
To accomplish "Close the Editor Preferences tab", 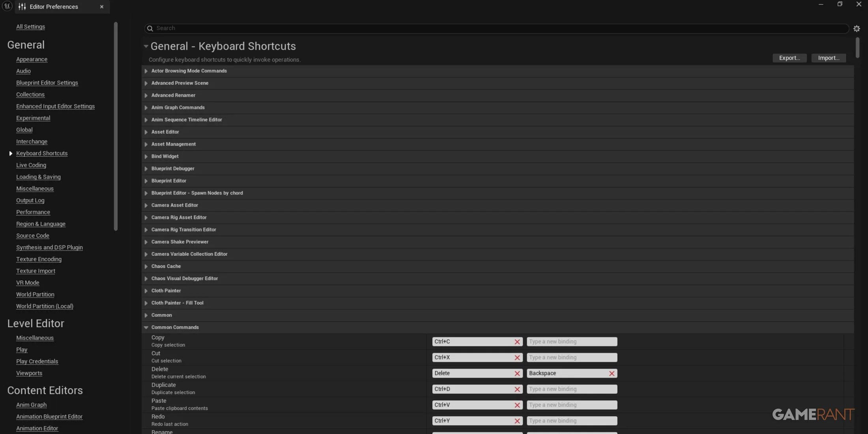I will point(102,7).
